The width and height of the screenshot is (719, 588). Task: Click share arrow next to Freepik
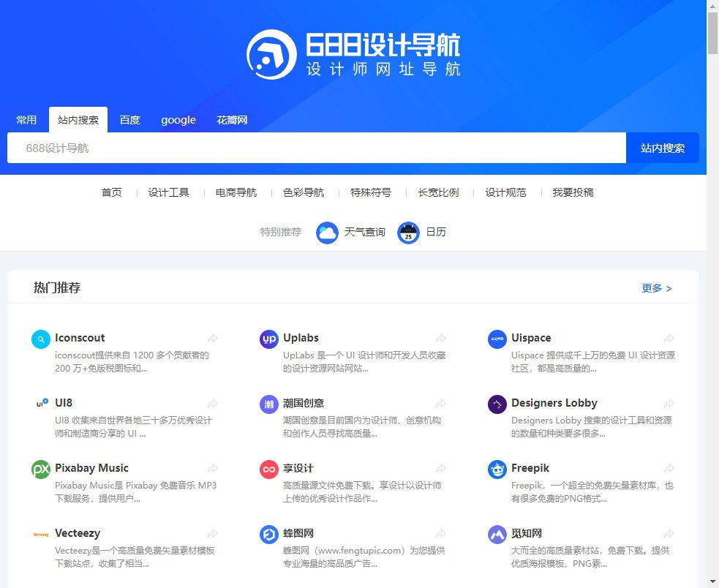(x=669, y=469)
